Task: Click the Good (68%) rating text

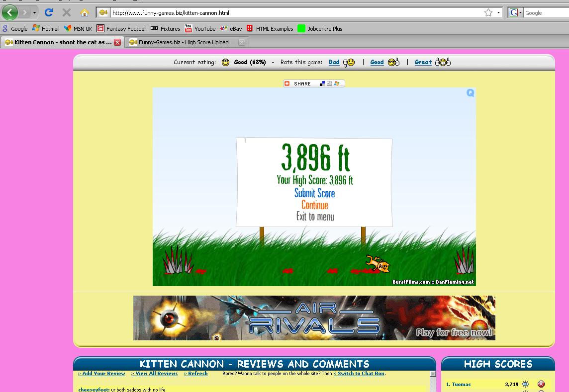Action: (x=250, y=62)
